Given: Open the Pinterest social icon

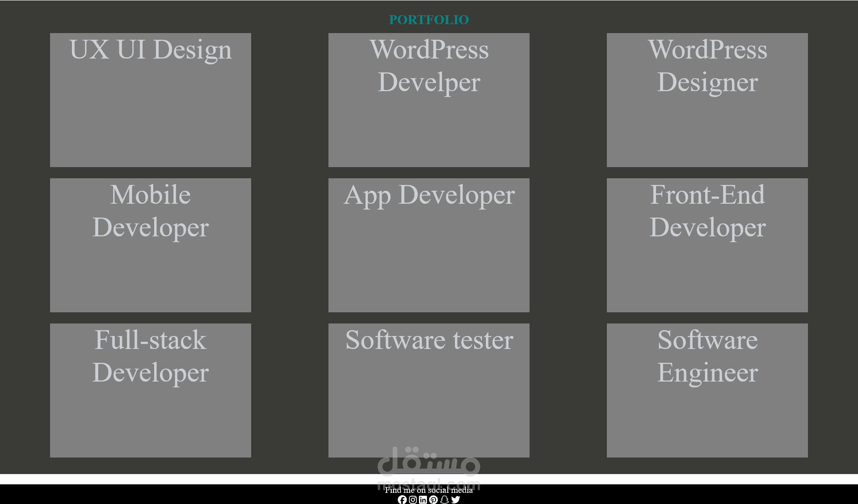Looking at the screenshot, I should click(x=433, y=500).
